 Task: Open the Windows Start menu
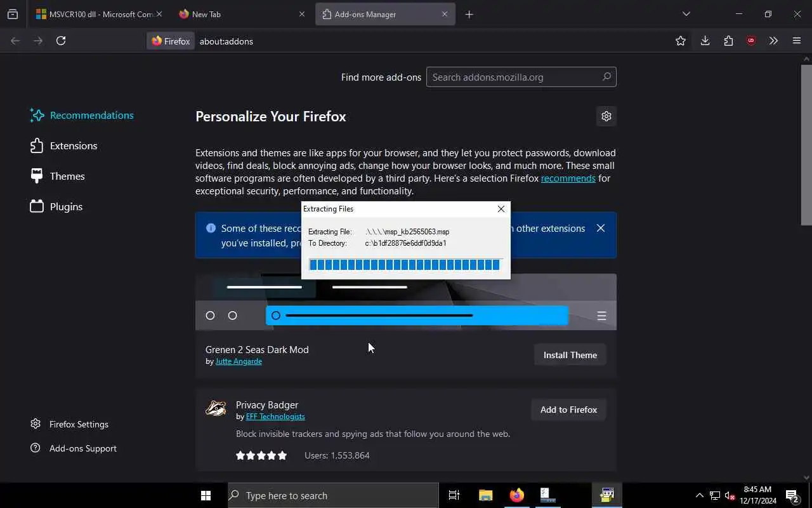click(x=206, y=495)
